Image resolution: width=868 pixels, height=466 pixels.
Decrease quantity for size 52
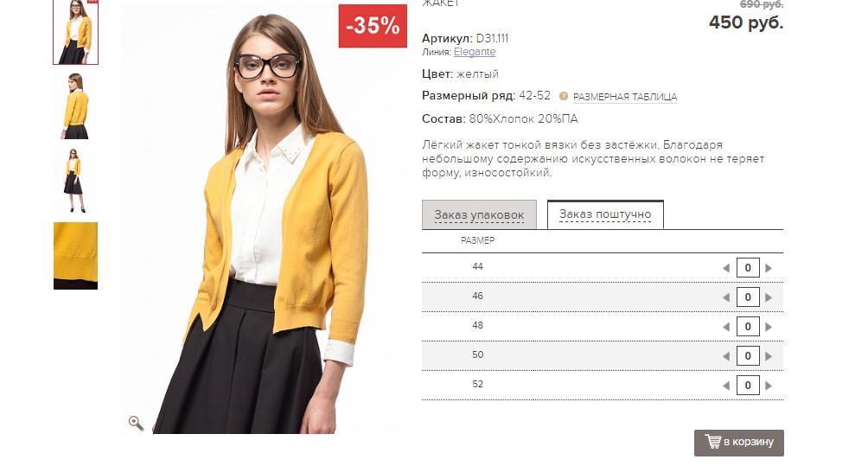point(726,386)
